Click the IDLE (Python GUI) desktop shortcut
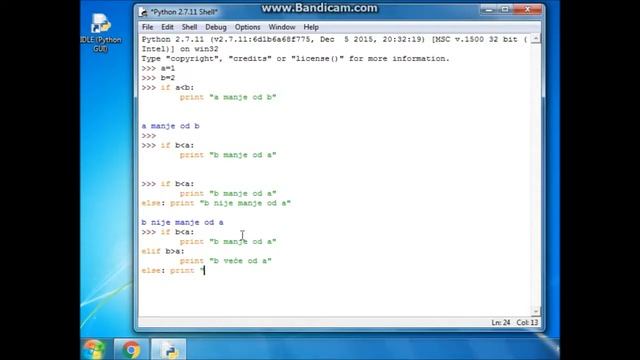Viewport: 640px width, 360px height. pyautogui.click(x=100, y=33)
